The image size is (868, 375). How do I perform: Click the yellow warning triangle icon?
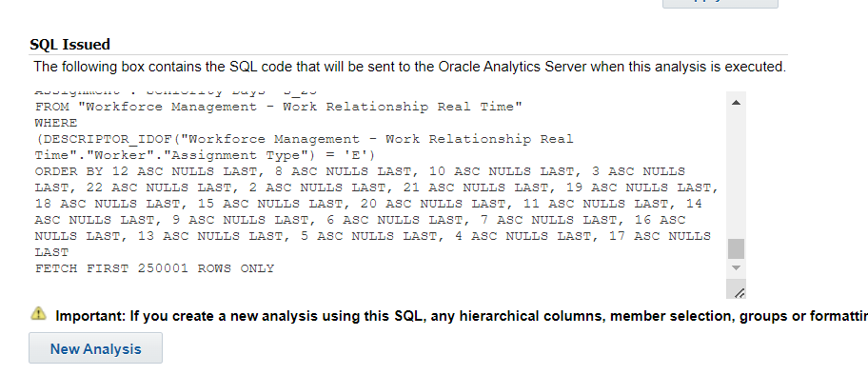(x=38, y=313)
